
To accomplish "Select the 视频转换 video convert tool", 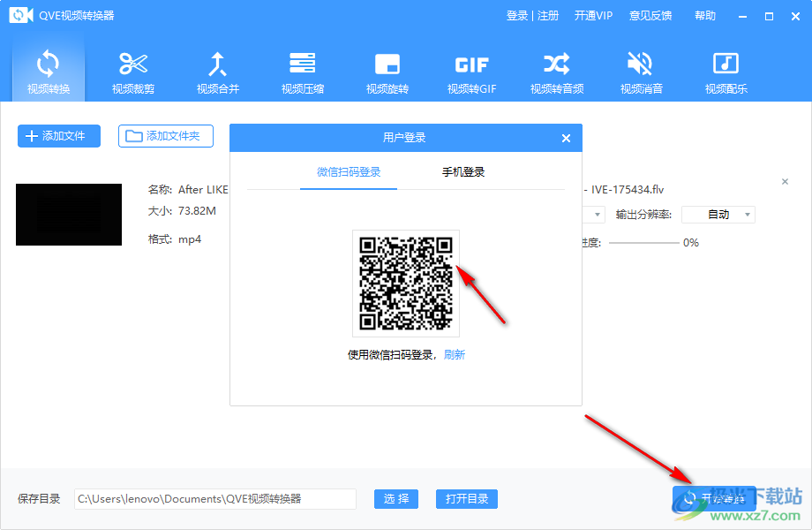I will point(49,71).
